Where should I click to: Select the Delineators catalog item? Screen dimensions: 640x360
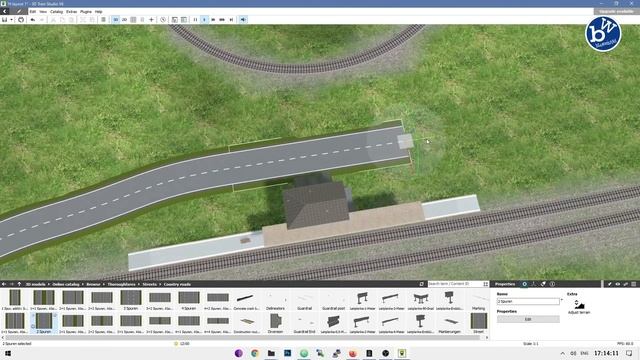(276, 300)
